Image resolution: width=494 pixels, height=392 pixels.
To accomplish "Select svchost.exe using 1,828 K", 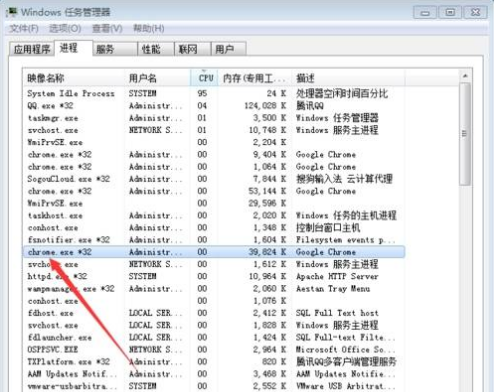I will click(x=214, y=325).
